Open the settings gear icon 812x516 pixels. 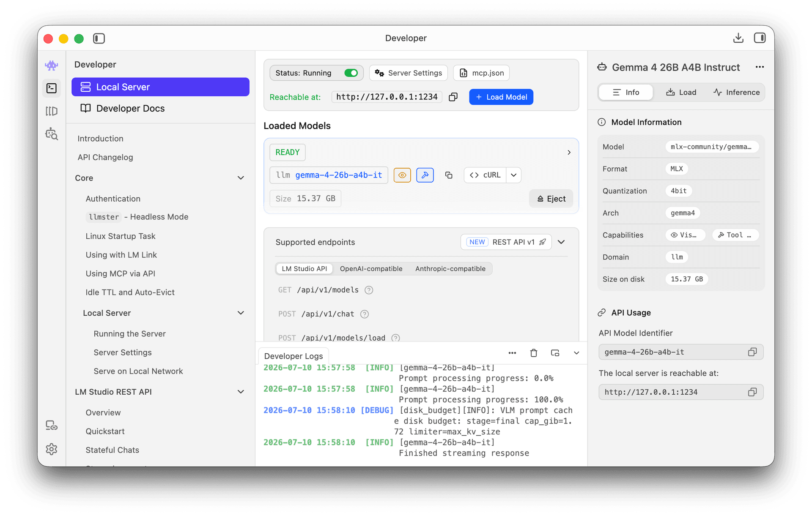[x=52, y=449]
